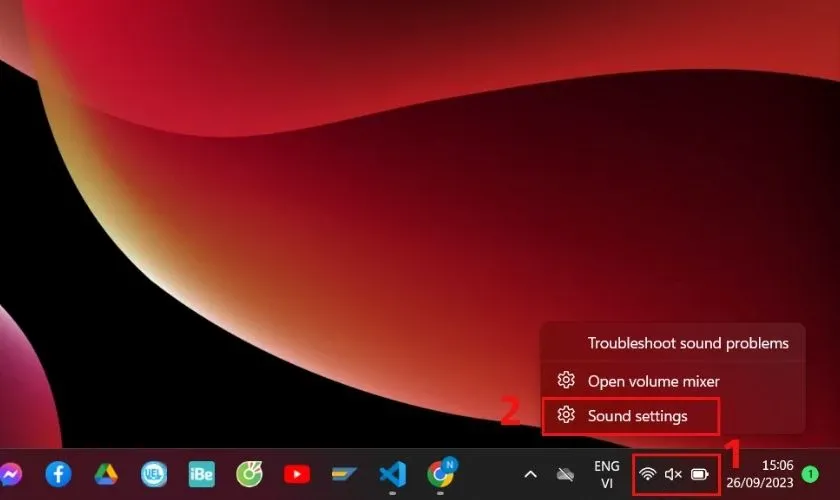The width and height of the screenshot is (840, 500).
Task: Launch YouTube from the taskbar
Action: click(x=296, y=473)
